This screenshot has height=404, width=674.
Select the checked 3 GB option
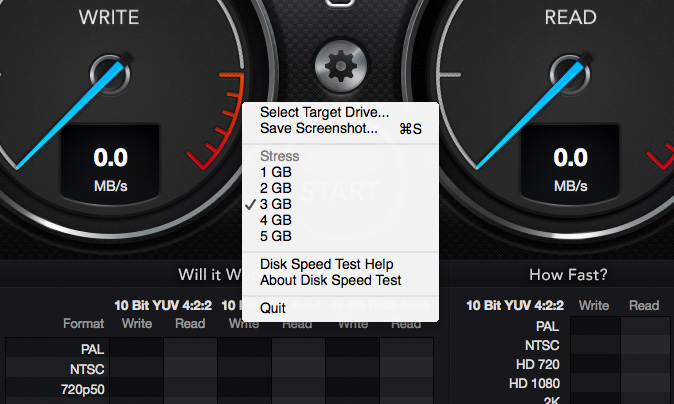coord(275,204)
